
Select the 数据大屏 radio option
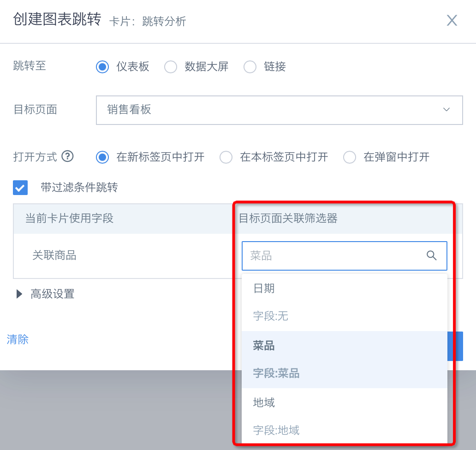171,67
